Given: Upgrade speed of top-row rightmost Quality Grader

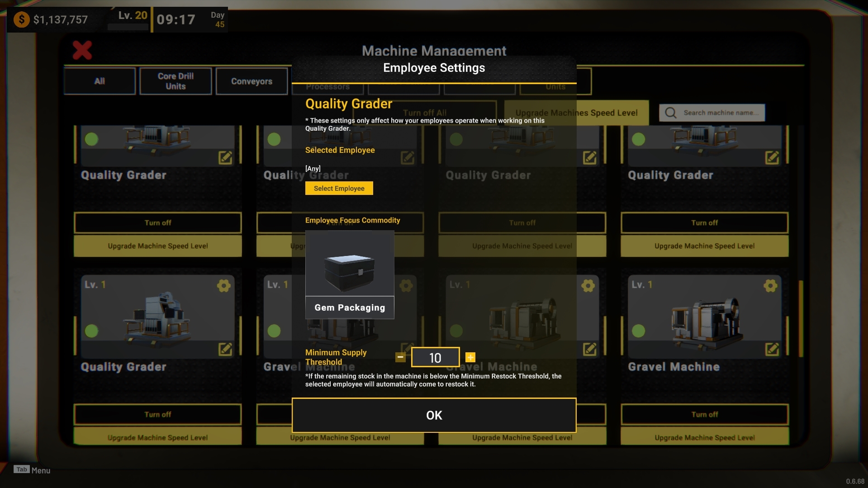Looking at the screenshot, I should point(705,246).
